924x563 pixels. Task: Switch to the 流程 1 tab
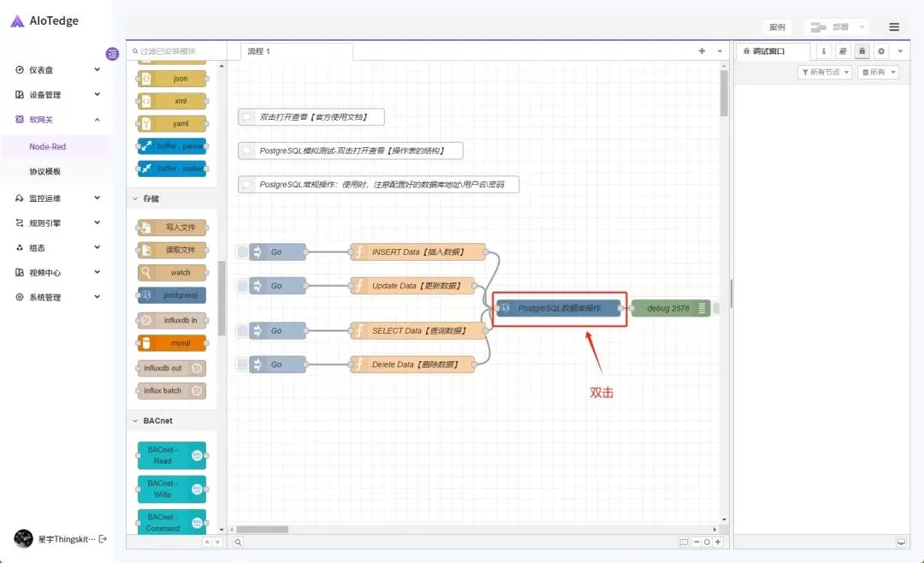(x=259, y=51)
